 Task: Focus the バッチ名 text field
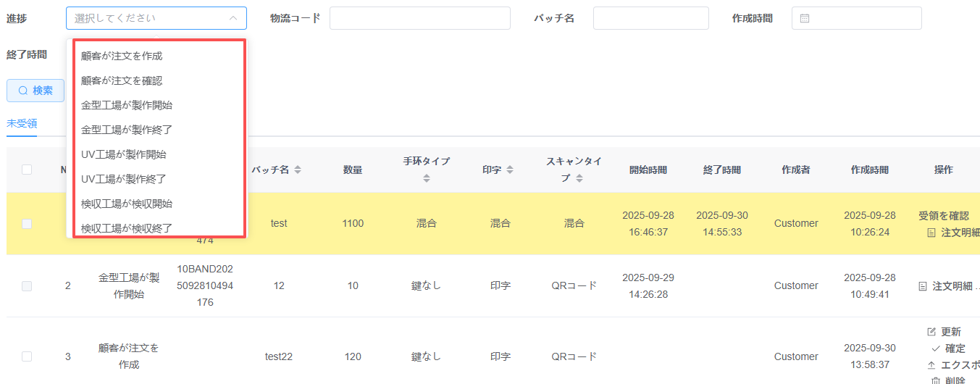[650, 18]
